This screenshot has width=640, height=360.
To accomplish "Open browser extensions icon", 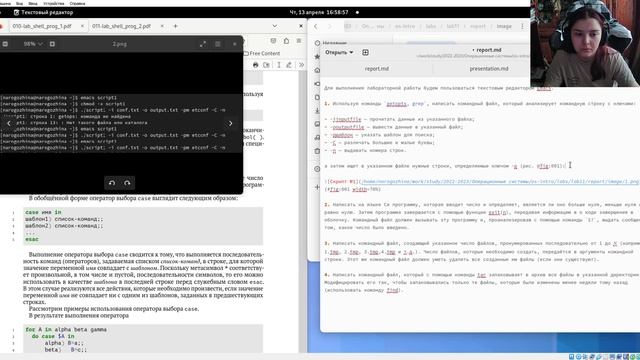I will (x=286, y=41).
